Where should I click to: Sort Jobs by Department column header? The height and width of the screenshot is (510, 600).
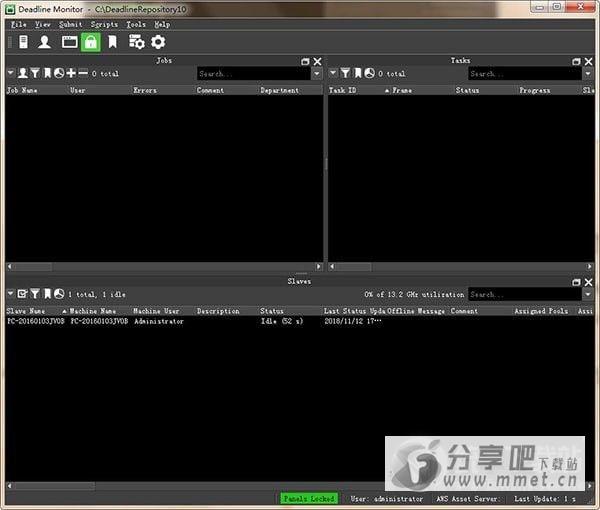[x=279, y=90]
